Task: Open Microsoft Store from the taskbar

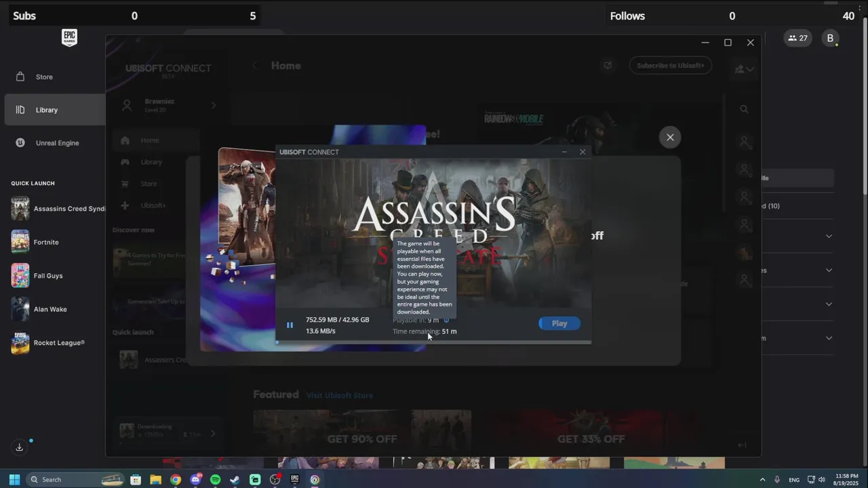Action: pos(136,479)
